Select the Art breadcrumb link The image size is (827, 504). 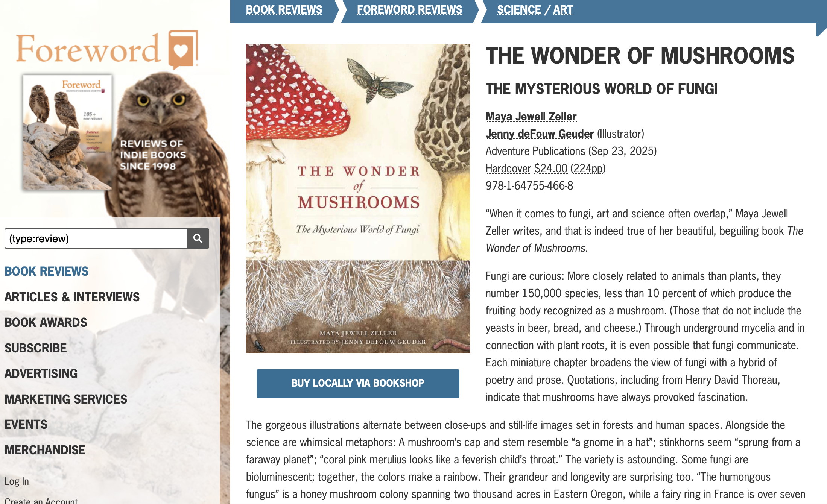[563, 9]
